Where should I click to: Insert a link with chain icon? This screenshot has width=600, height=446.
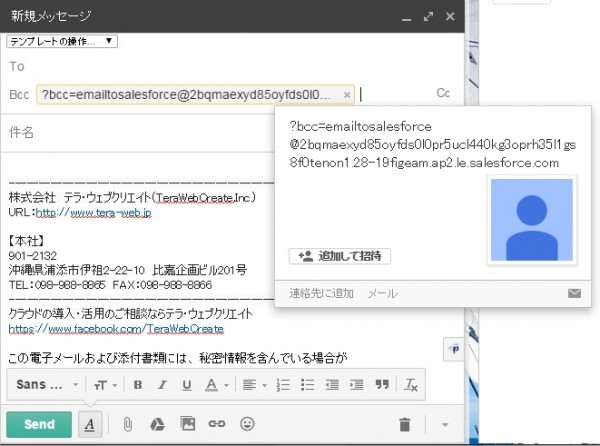tap(217, 424)
